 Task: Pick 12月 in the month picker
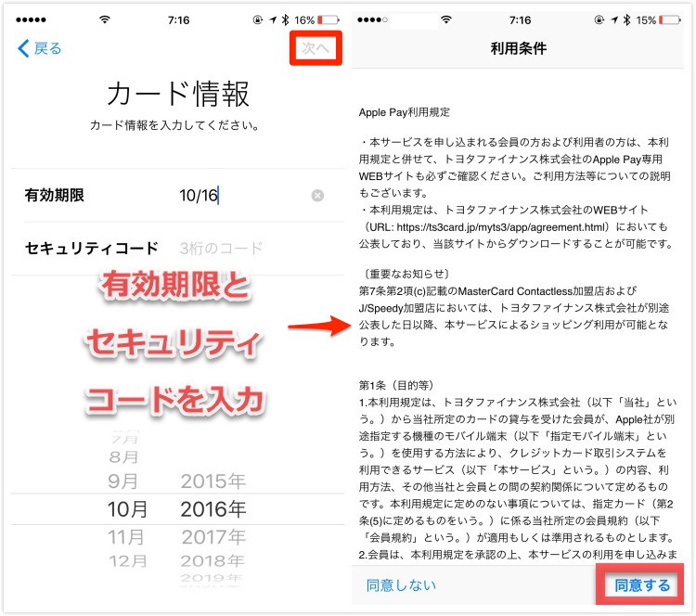(x=128, y=561)
